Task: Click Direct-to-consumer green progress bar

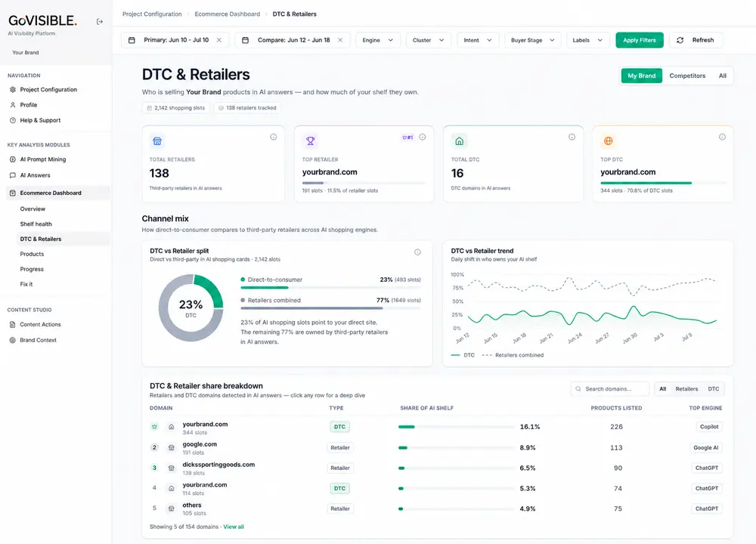Action: click(264, 288)
